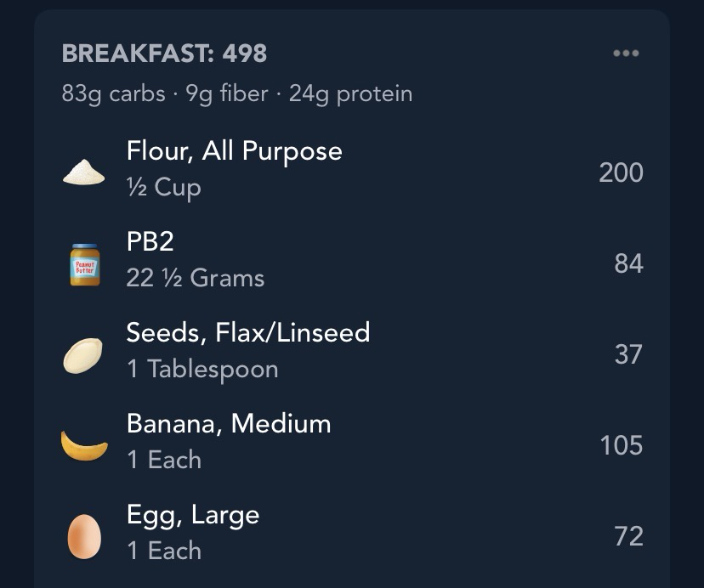Open the breakfast three-dot options menu
Viewport: 704px width, 588px height.
(x=625, y=54)
